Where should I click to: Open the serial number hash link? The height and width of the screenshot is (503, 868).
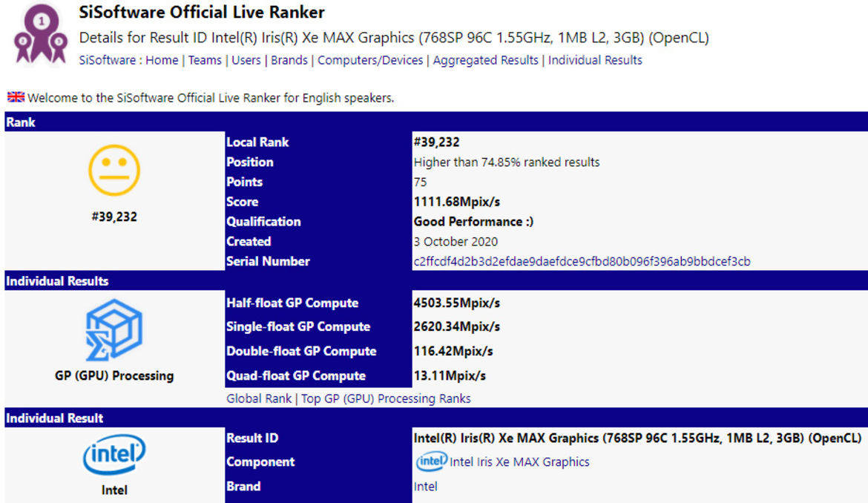(x=582, y=261)
